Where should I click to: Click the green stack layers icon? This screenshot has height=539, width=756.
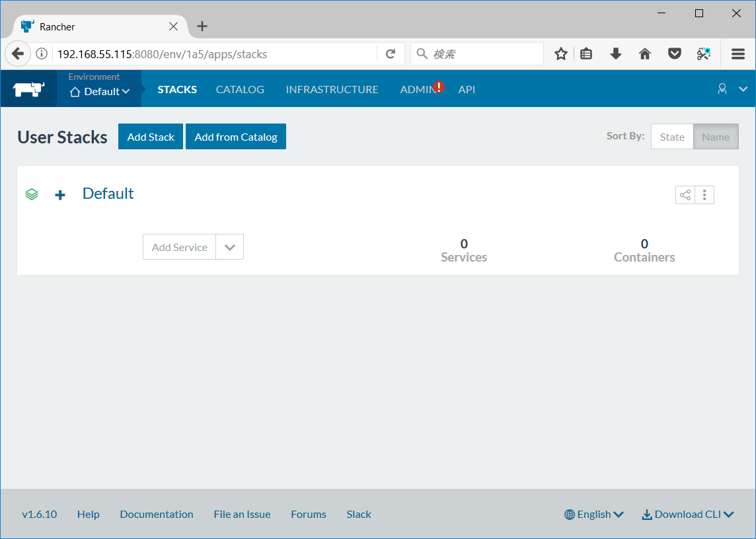click(x=32, y=194)
